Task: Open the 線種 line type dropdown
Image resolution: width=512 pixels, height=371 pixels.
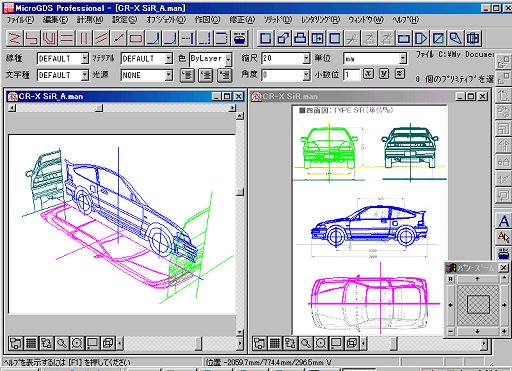Action: (85, 59)
